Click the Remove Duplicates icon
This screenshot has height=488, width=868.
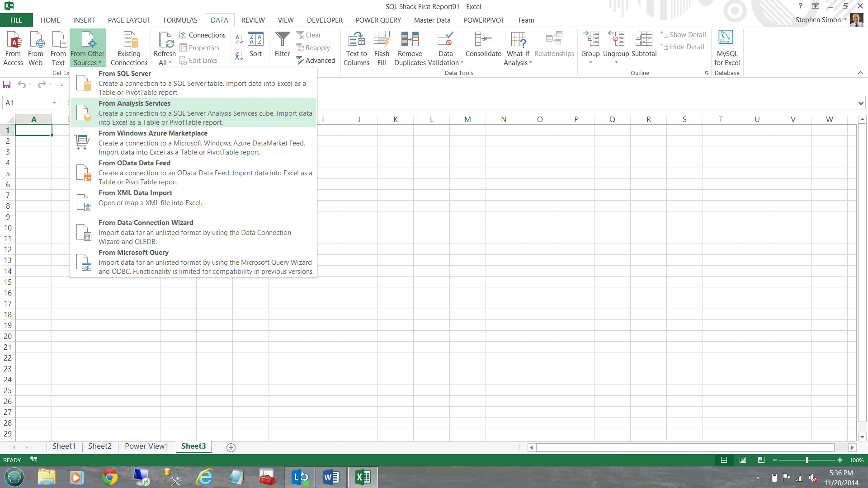click(410, 40)
